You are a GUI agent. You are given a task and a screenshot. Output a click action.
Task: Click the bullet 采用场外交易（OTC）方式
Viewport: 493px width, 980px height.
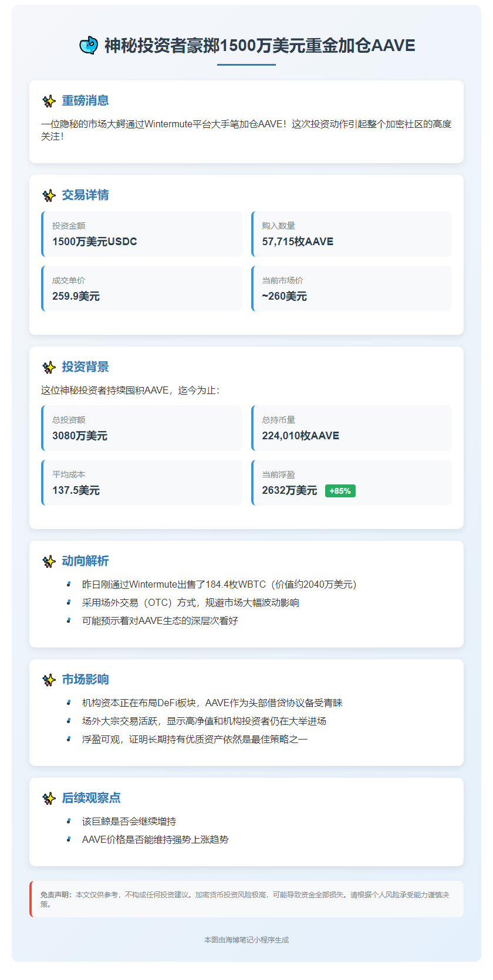click(191, 602)
